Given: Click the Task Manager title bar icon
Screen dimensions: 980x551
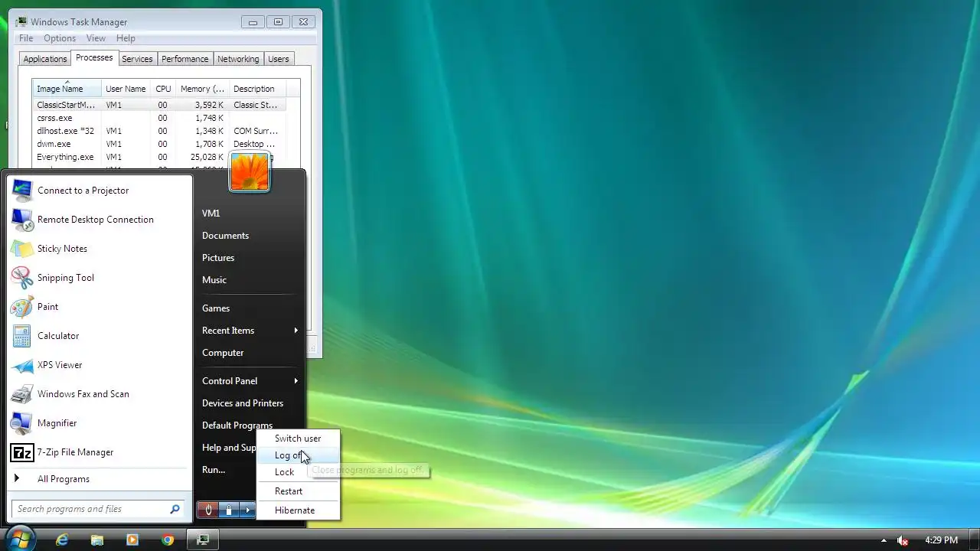Looking at the screenshot, I should [21, 22].
